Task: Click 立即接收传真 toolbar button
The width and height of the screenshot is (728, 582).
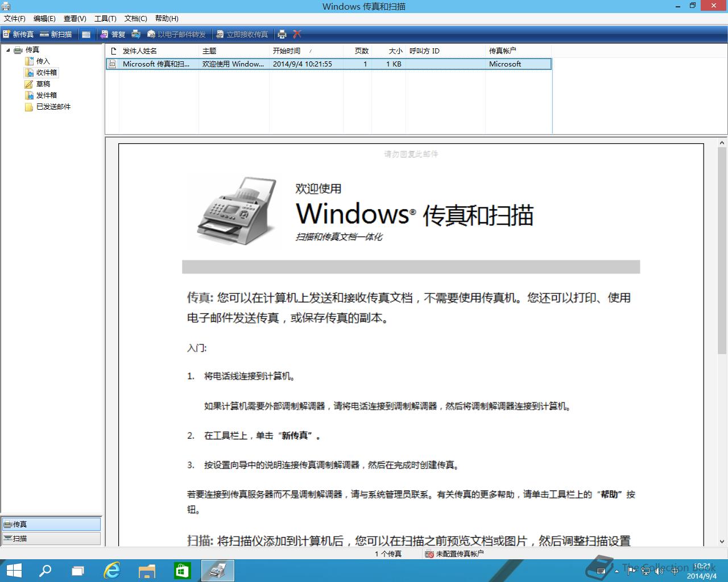Action: pos(242,34)
